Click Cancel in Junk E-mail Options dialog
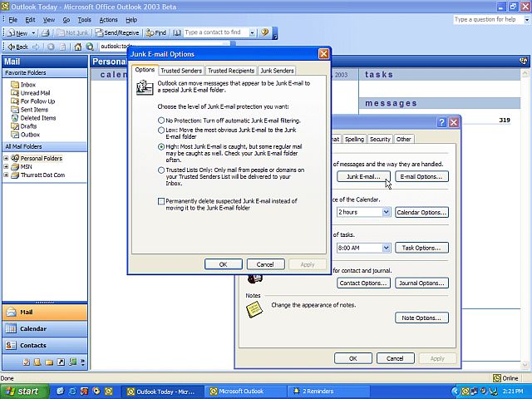The width and height of the screenshot is (532, 399). [265, 264]
